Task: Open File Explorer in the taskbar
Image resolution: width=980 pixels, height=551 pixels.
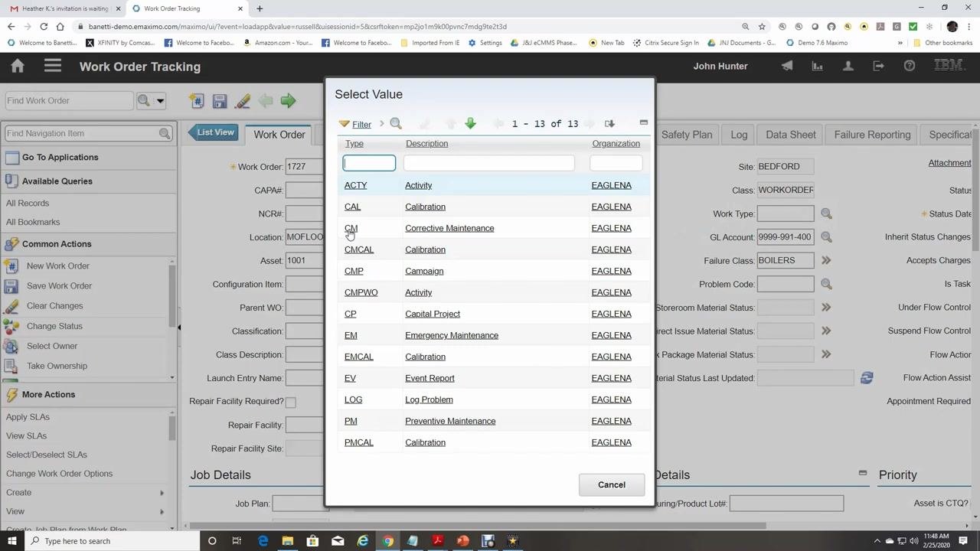Action: tap(287, 541)
